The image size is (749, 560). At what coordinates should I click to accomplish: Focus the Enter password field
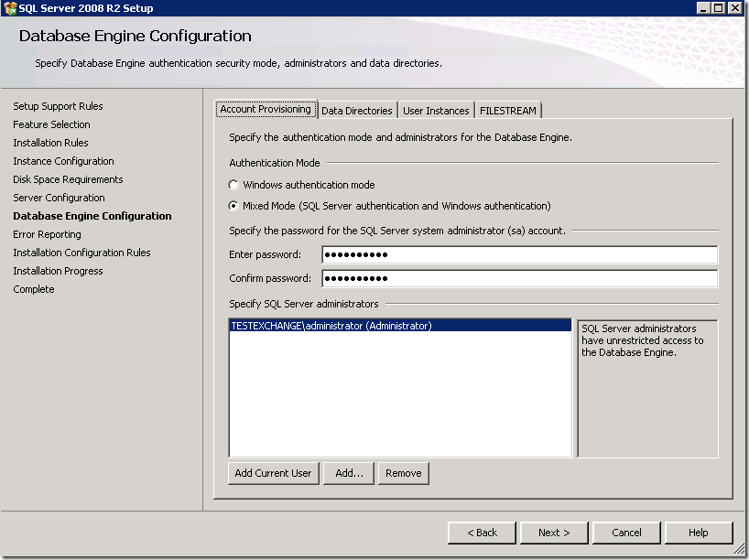[x=520, y=254]
